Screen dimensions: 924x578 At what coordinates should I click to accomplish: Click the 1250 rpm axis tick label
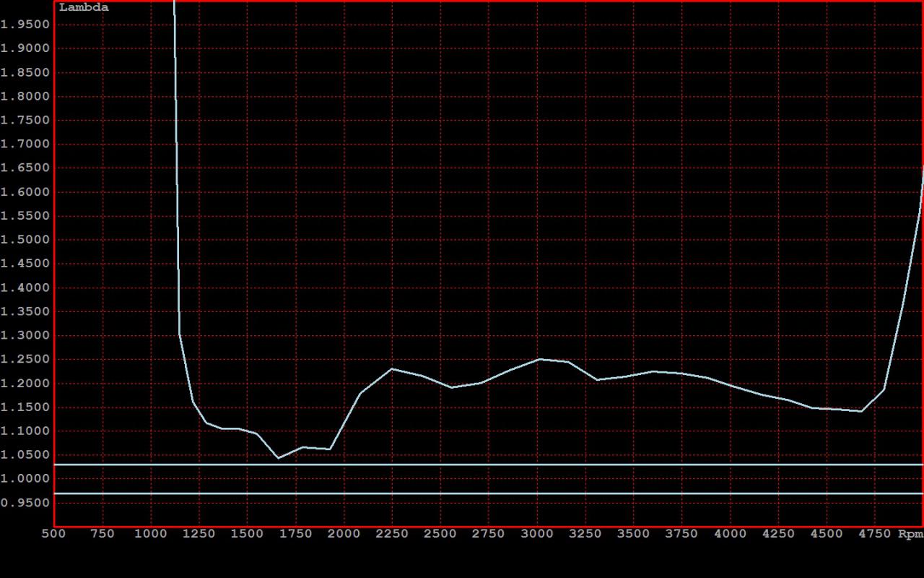click(x=199, y=534)
